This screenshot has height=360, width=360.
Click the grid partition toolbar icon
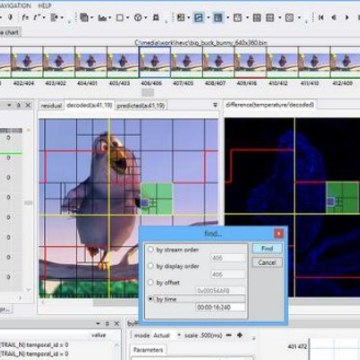(x=181, y=18)
